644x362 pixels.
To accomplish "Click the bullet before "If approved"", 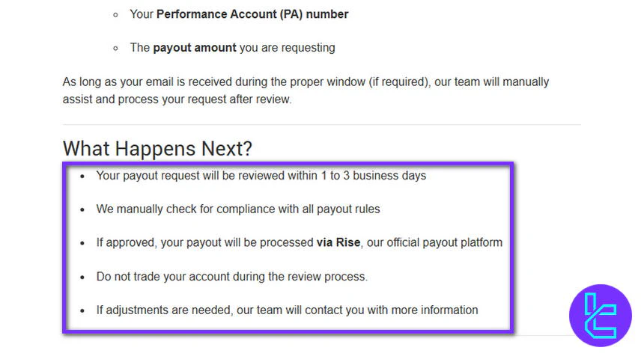I will (x=82, y=243).
